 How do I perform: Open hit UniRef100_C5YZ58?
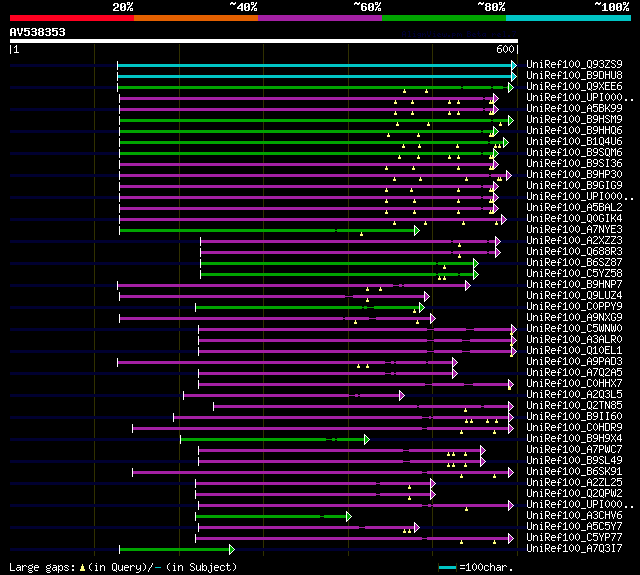574,274
